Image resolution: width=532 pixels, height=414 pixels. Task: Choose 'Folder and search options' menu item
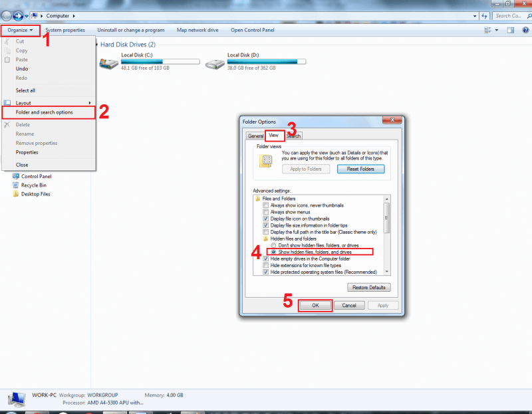coord(45,112)
